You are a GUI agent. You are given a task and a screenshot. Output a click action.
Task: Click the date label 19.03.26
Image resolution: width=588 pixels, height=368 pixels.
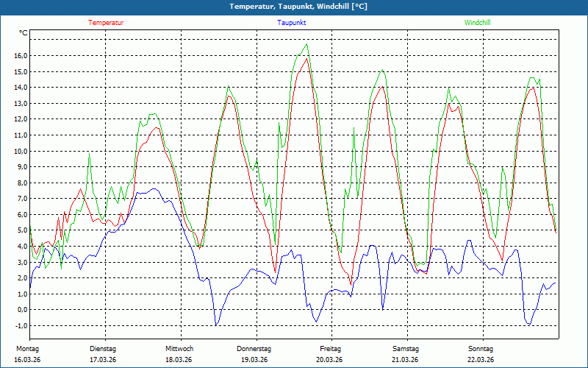click(254, 360)
